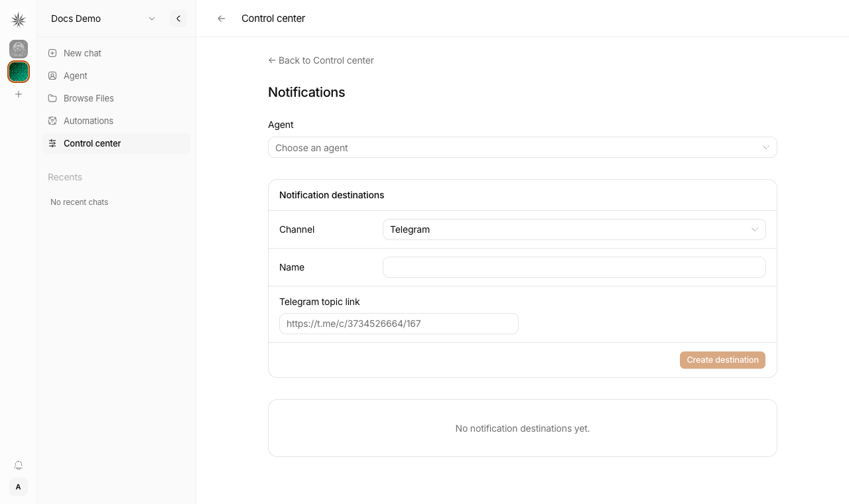Screen dimensions: 849x504
Task: Start a New chat
Action: [116, 53]
